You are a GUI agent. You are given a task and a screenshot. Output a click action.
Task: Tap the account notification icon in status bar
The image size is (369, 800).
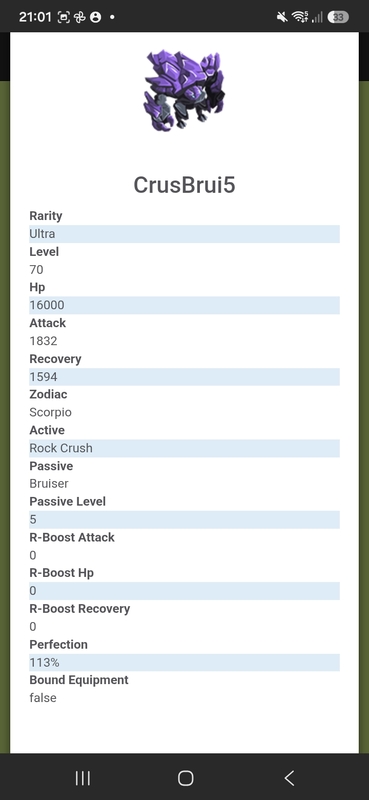click(x=95, y=17)
